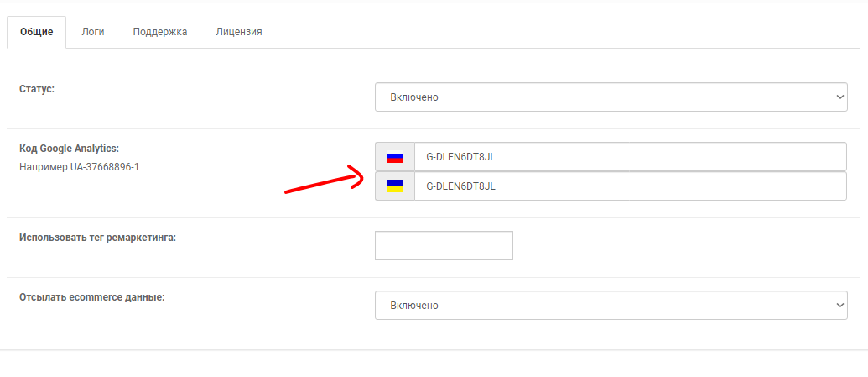Image resolution: width=868 pixels, height=377 pixels.
Task: Click the Ukrainian flag language icon
Action: (395, 186)
